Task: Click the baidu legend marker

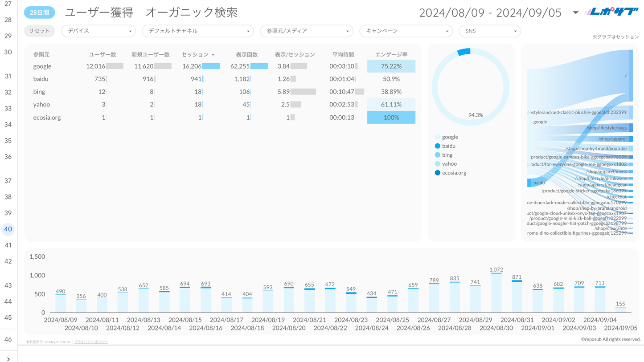Action: click(x=437, y=146)
